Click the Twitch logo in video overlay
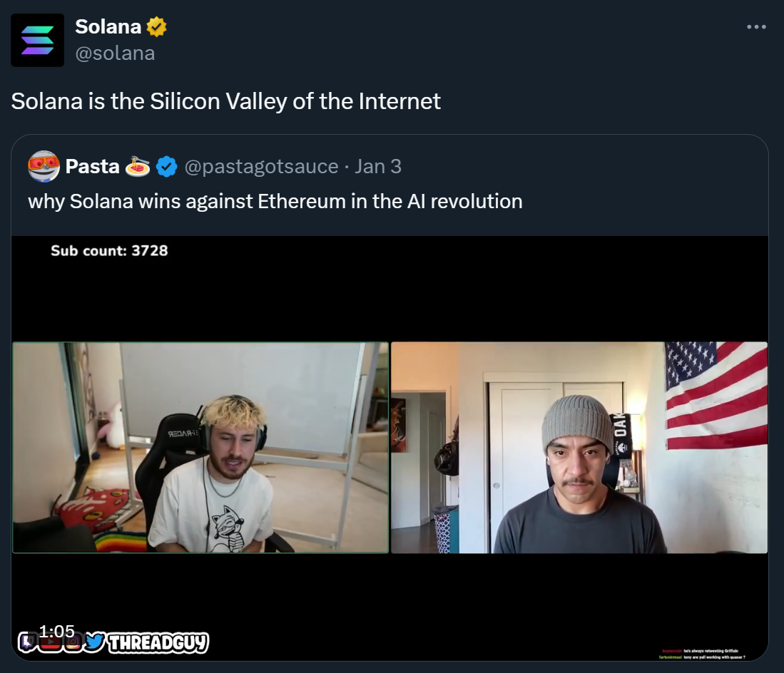The image size is (784, 673). (x=28, y=642)
